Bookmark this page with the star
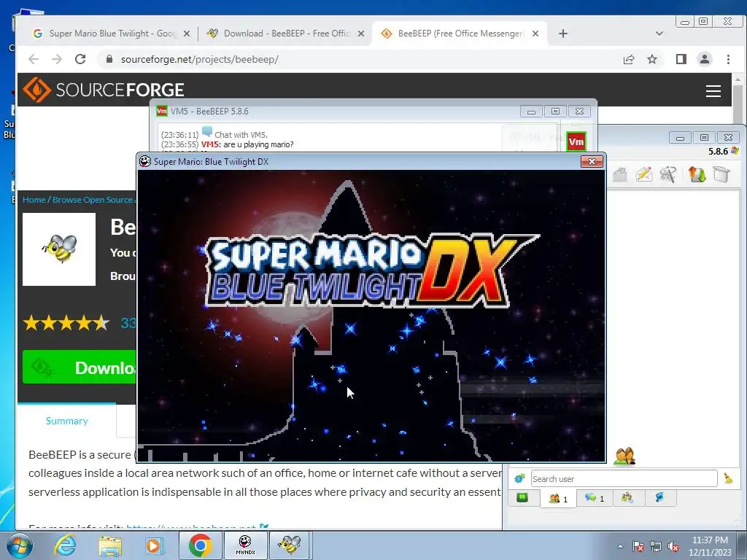 pos(652,59)
